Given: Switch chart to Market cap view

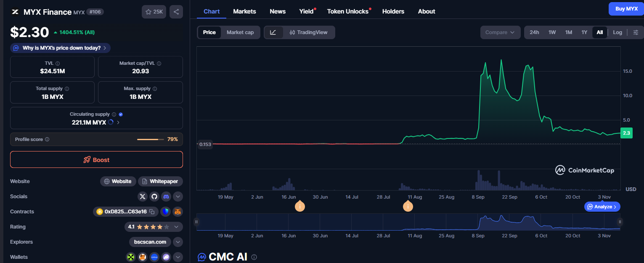Looking at the screenshot, I should point(240,32).
